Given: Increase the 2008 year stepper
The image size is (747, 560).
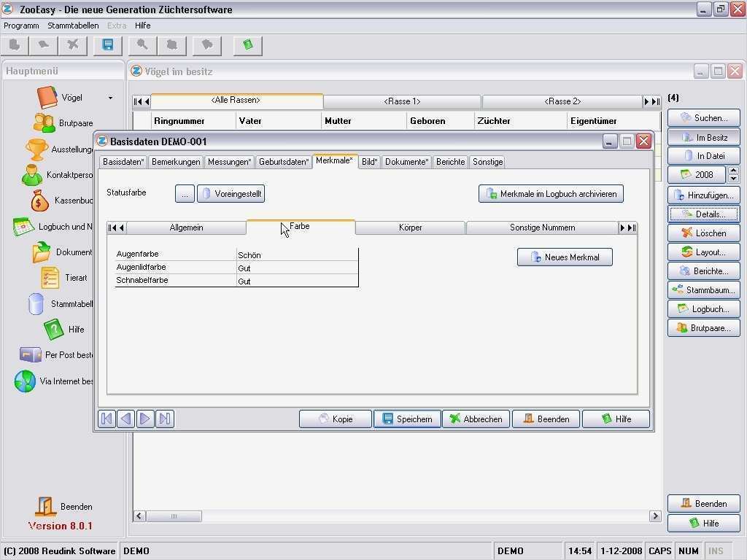Looking at the screenshot, I should (x=734, y=171).
